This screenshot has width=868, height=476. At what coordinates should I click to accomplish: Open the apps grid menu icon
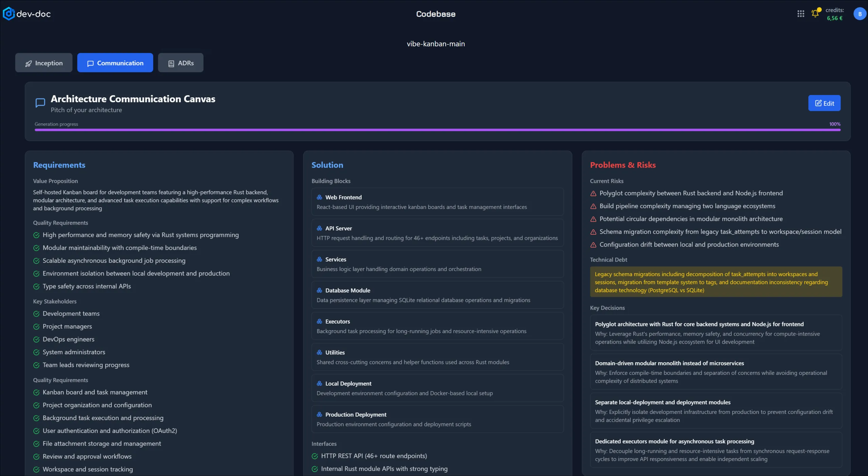coord(801,14)
